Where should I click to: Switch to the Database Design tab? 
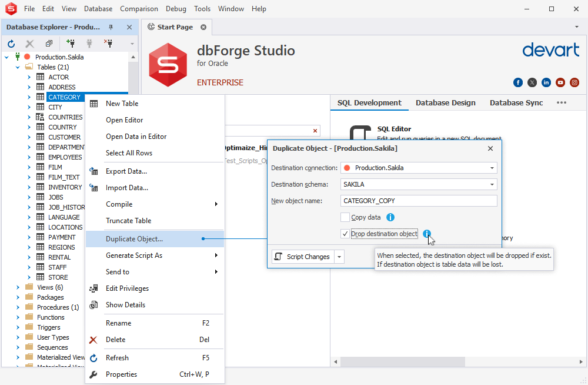pyautogui.click(x=446, y=103)
